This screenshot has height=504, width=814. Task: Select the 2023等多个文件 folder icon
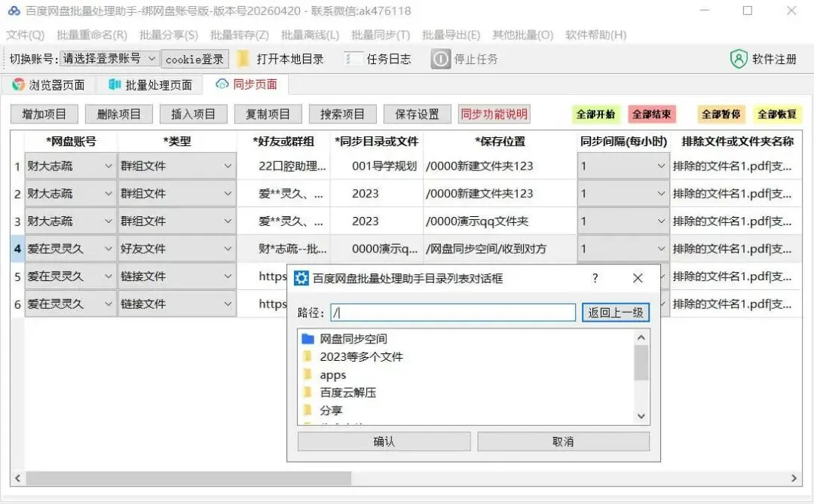(x=308, y=356)
